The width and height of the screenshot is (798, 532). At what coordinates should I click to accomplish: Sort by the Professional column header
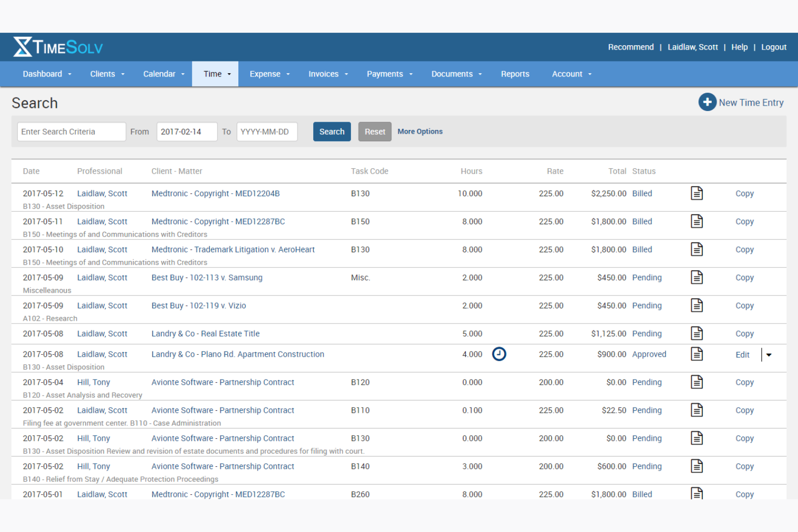tap(100, 171)
